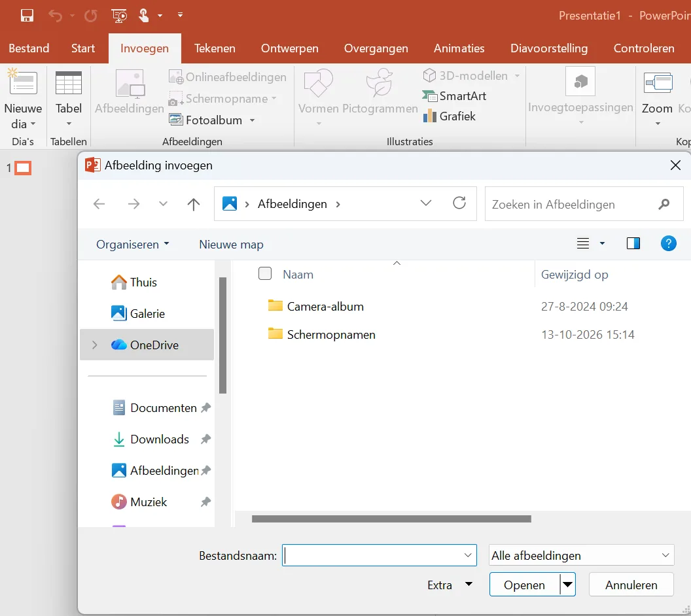Go up one folder level in dialog
Viewport: 691px width, 616px height.
pyautogui.click(x=194, y=204)
